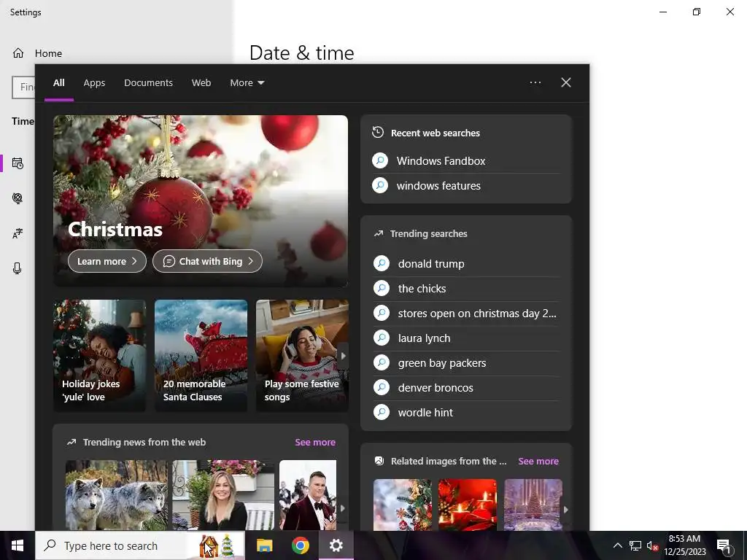Open network status tray icon

[635, 545]
